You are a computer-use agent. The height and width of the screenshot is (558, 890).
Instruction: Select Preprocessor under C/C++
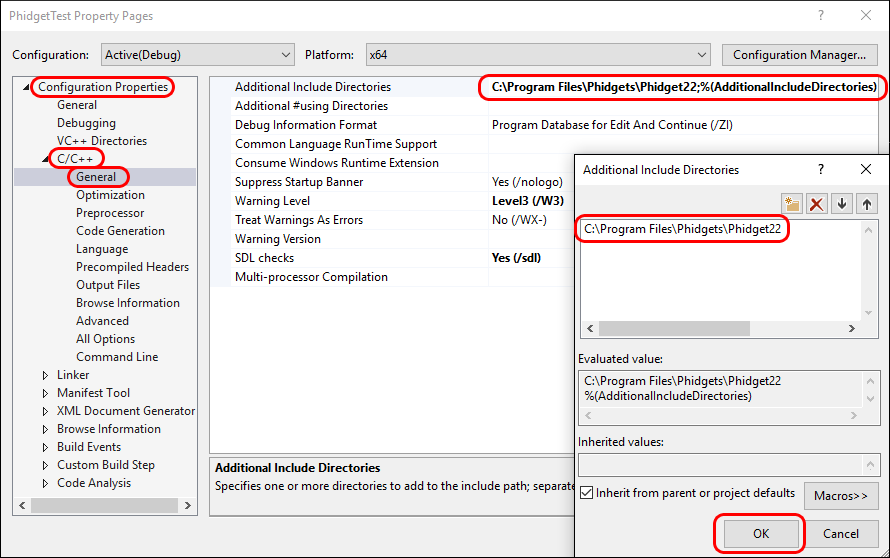click(110, 213)
